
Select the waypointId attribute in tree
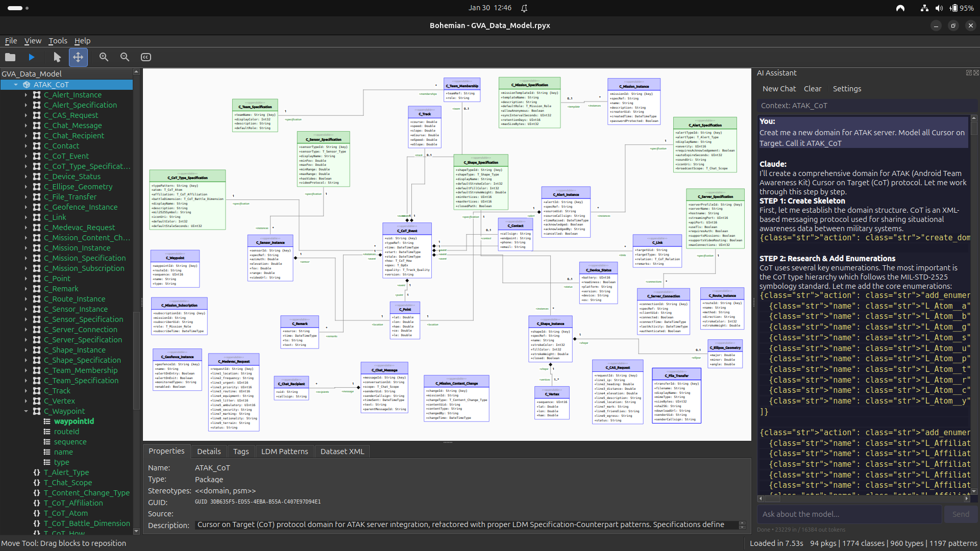point(74,421)
